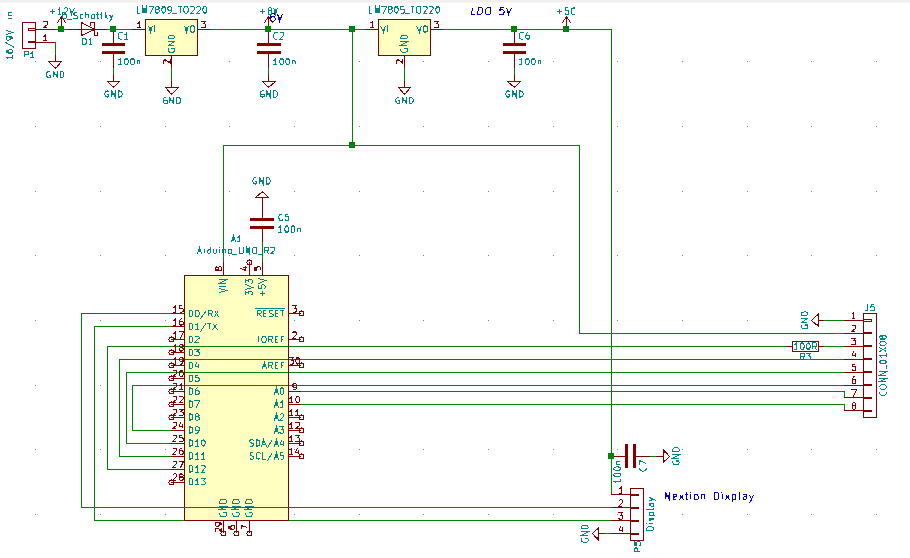Screen dimensions: 910x558
Task: Select the J5 CONN_01X08 connector body
Action: pos(869,365)
